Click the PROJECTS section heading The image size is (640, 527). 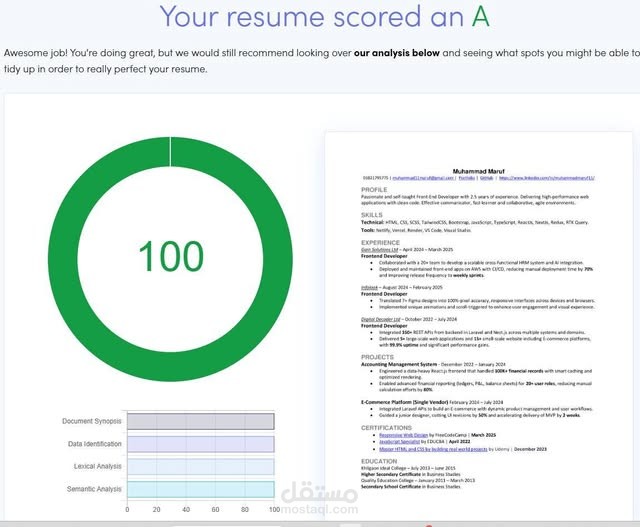point(377,357)
